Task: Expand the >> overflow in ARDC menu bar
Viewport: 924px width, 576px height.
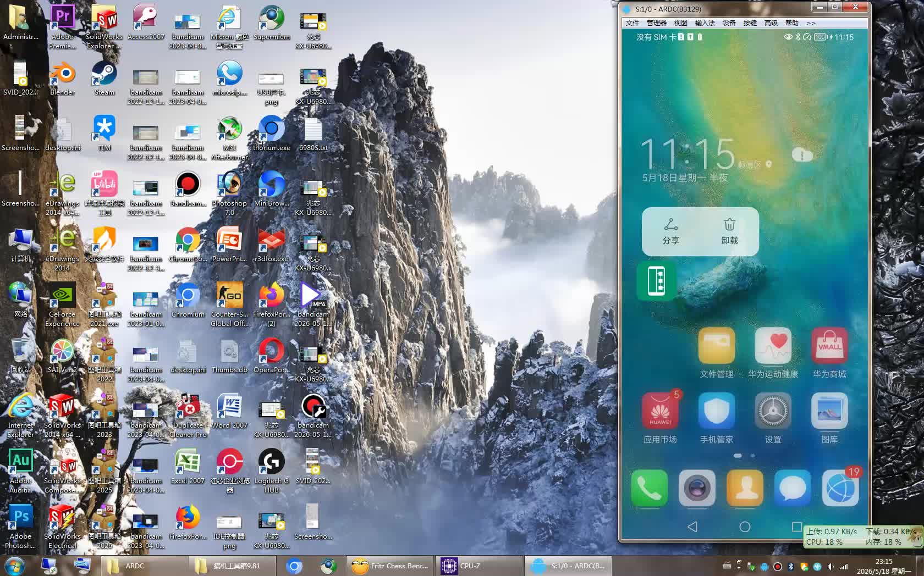Action: pos(811,23)
